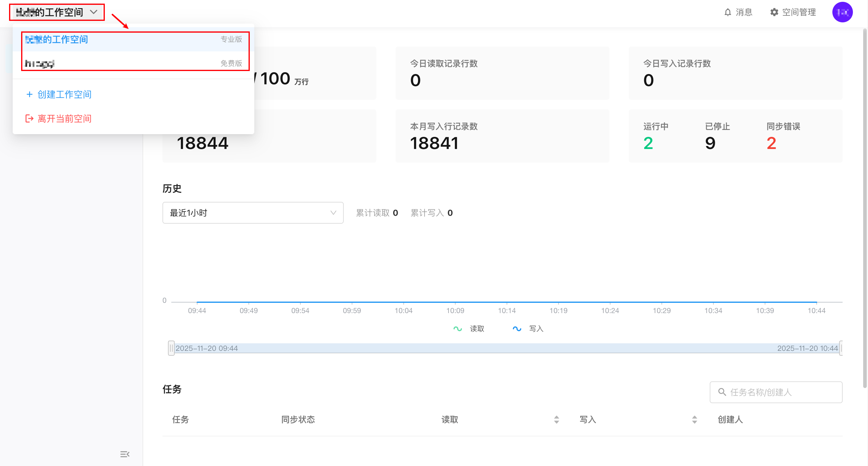Sort tasks by the 写入 column arrows
The image size is (868, 466).
(x=694, y=419)
